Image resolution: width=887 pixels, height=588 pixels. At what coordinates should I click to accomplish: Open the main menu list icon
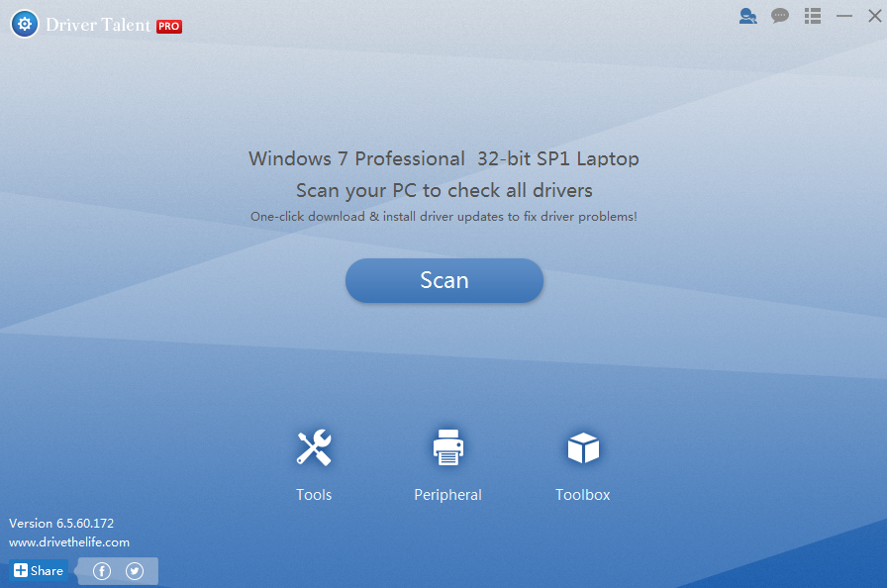click(x=813, y=16)
